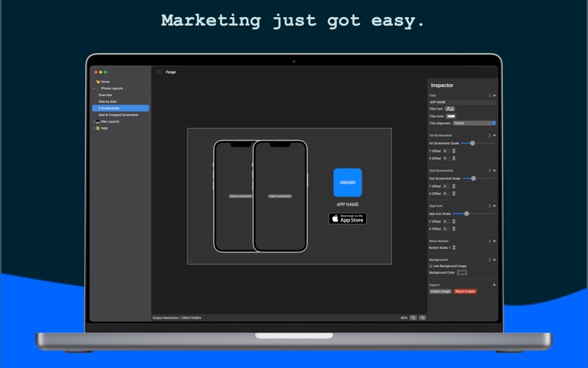Open the Title Font picker
Image resolution: width=588 pixels, height=368 pixels.
[450, 109]
